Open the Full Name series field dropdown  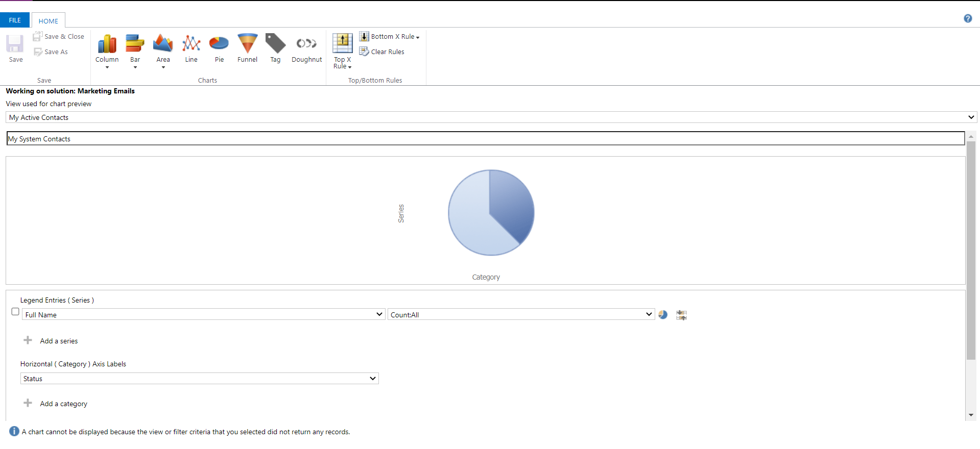click(203, 314)
